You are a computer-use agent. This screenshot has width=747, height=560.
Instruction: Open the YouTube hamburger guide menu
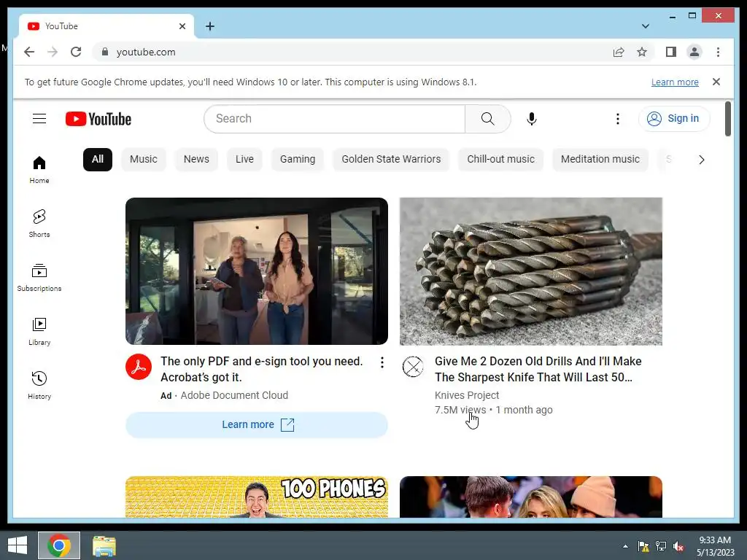point(39,119)
